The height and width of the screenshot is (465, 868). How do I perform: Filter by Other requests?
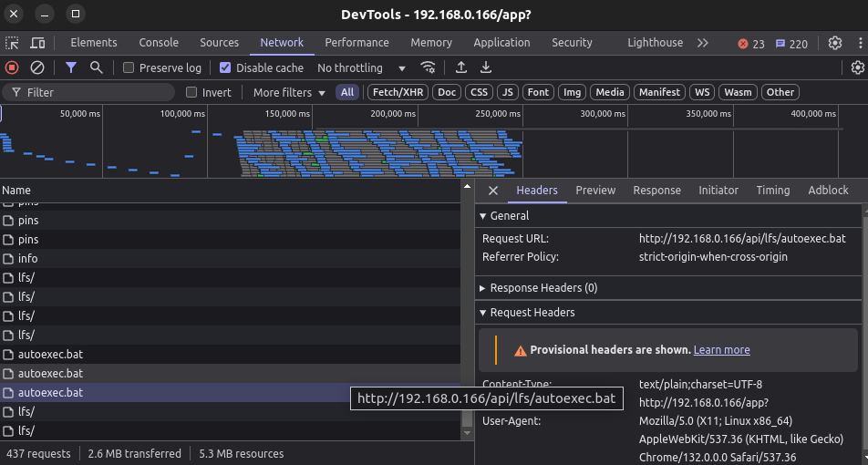(x=780, y=92)
